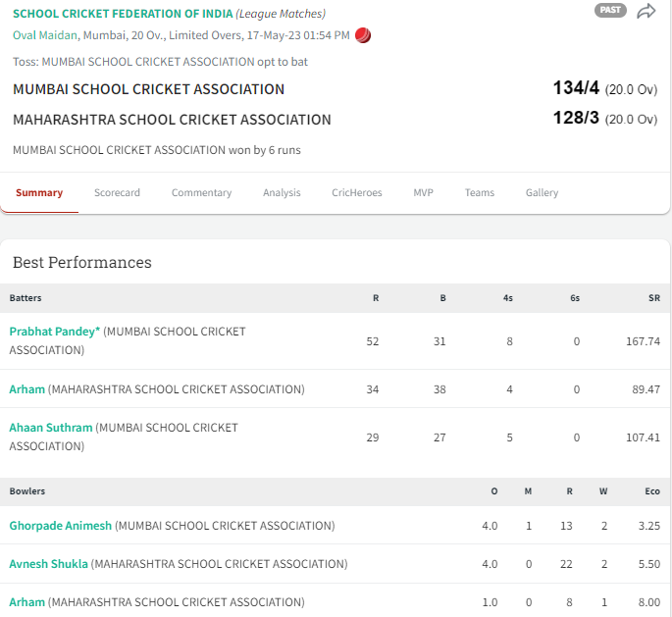The image size is (672, 617).
Task: Open Arham's profile in Bowlers table
Action: [27, 602]
